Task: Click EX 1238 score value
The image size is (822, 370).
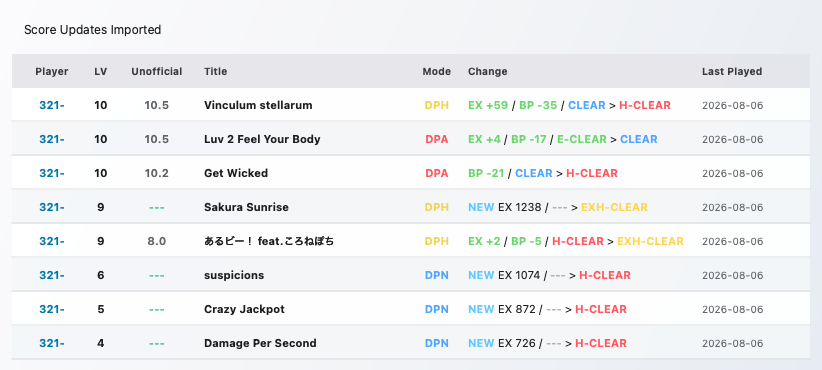Action: [x=520, y=208]
